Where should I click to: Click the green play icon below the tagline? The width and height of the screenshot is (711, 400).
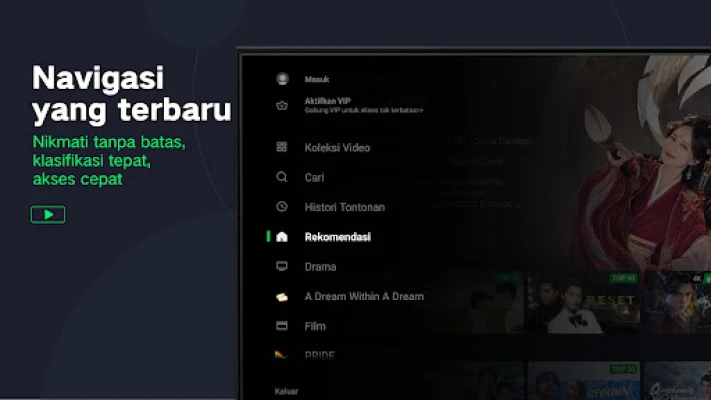[x=48, y=214]
